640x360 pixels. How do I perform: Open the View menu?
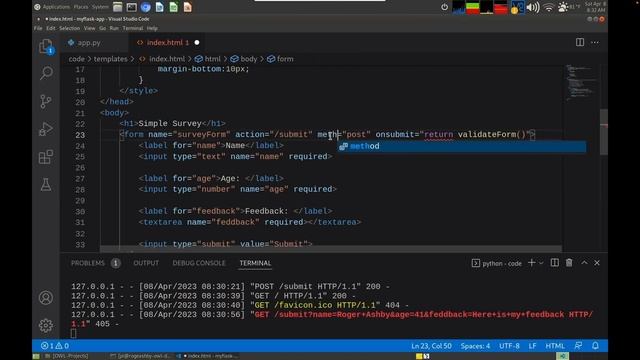(89, 28)
